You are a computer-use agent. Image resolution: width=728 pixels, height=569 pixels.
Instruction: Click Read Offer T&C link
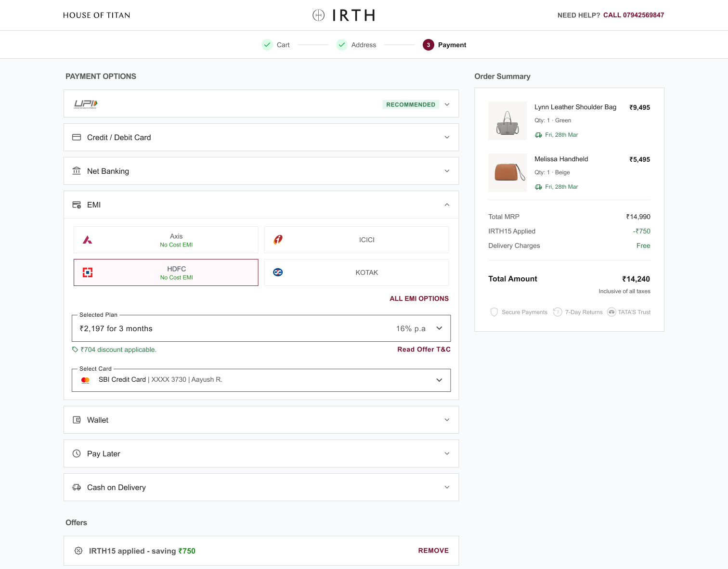pyautogui.click(x=424, y=349)
